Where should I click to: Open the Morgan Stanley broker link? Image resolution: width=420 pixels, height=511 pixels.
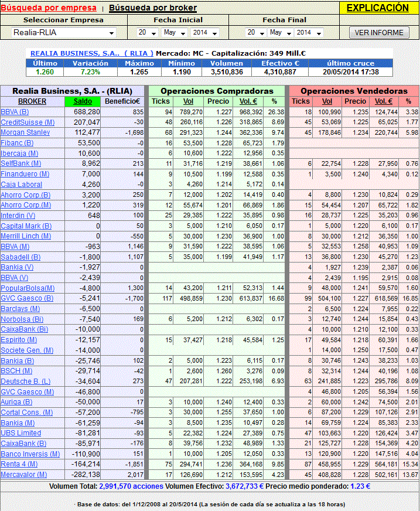(25, 132)
